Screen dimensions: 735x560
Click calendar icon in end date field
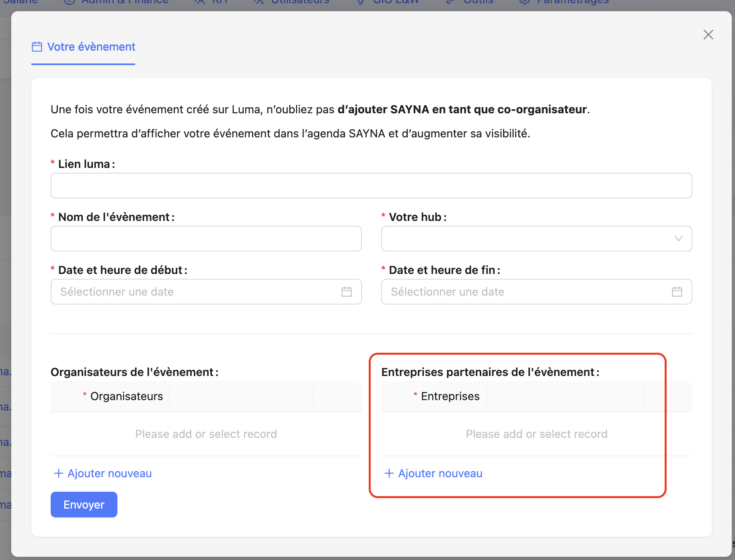click(677, 292)
